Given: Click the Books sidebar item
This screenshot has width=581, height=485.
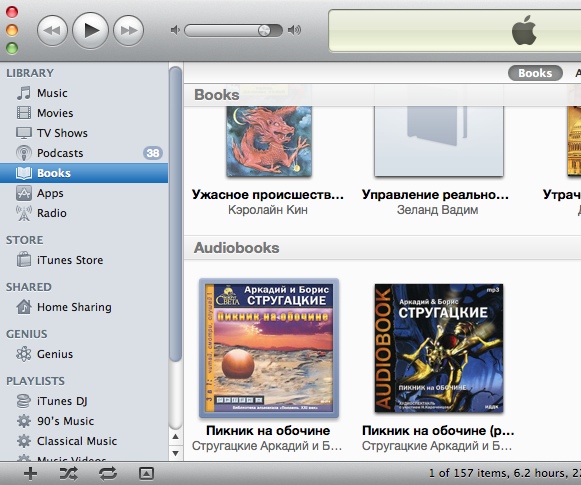Looking at the screenshot, I should click(x=84, y=173).
